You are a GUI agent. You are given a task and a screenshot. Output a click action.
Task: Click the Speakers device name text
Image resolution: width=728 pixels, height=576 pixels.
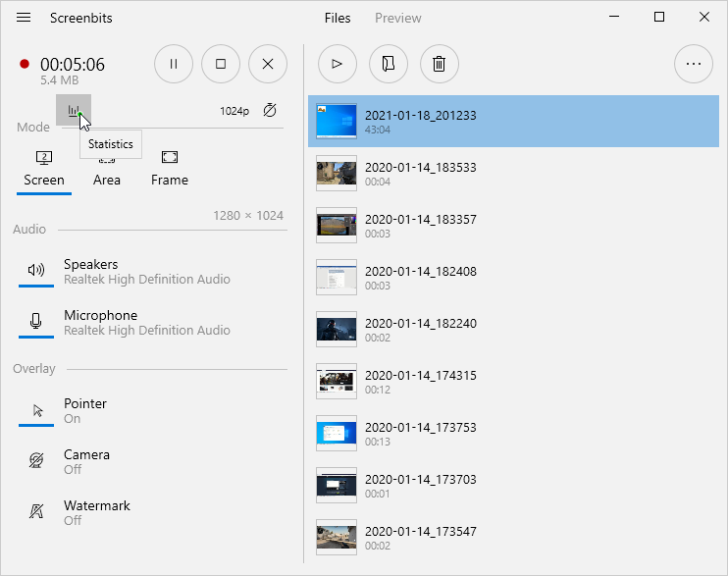click(x=147, y=280)
